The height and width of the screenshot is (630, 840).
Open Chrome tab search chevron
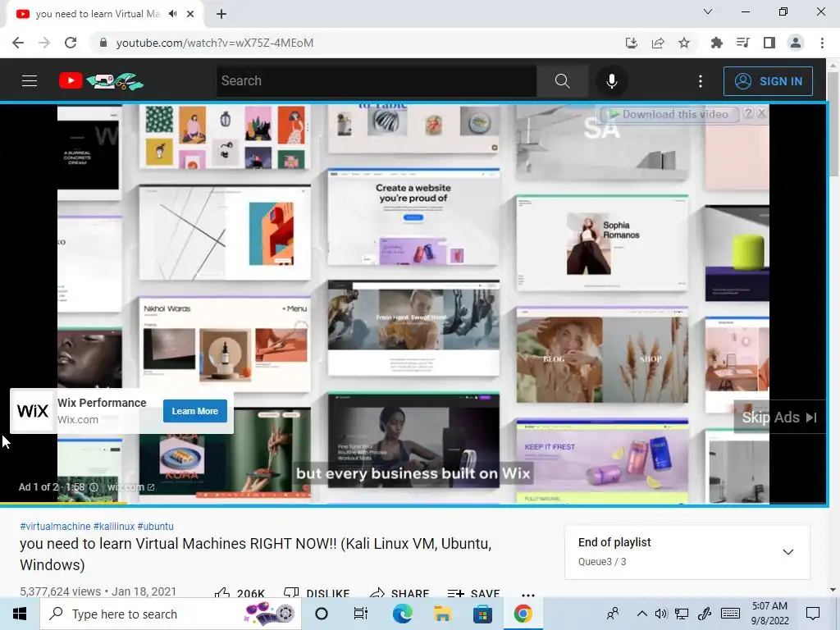[x=708, y=11]
